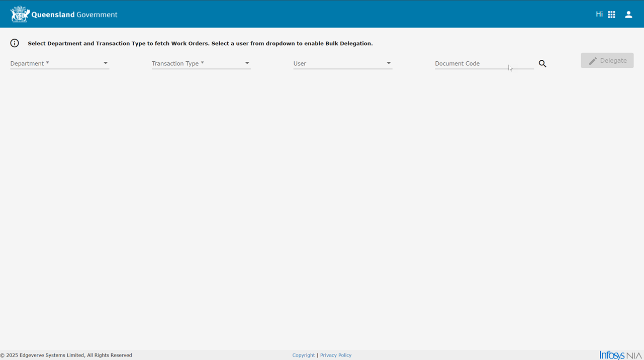Click the Edgeverve Systems copyright notice
The image size is (644, 360).
coord(66,355)
